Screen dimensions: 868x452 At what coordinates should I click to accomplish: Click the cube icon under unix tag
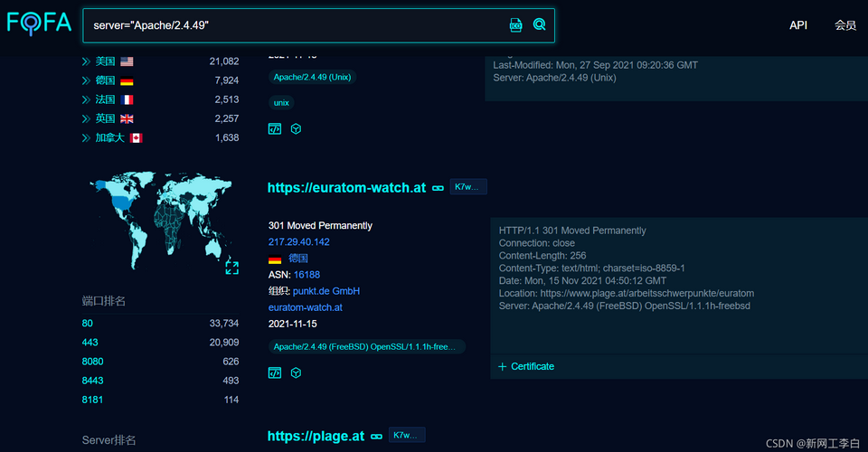(x=297, y=129)
